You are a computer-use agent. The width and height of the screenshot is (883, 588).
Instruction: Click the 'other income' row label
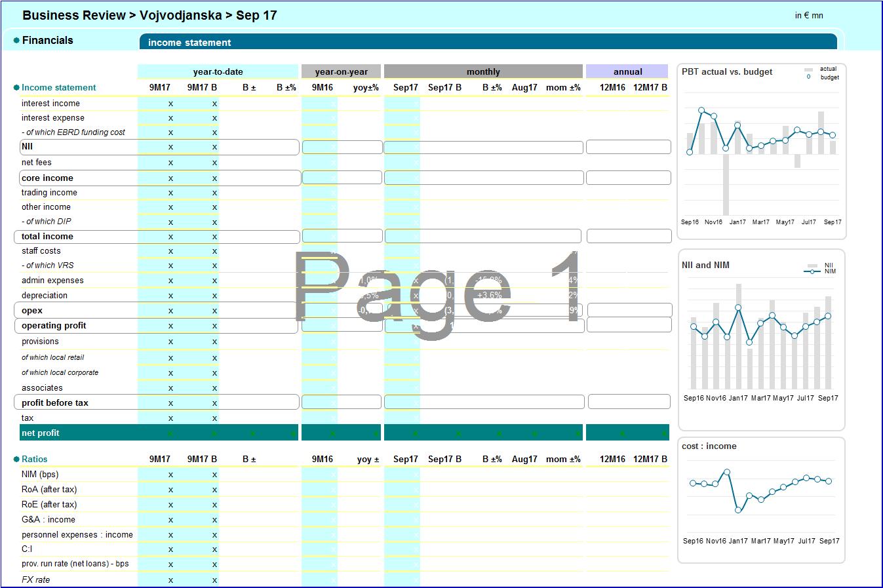pos(46,206)
